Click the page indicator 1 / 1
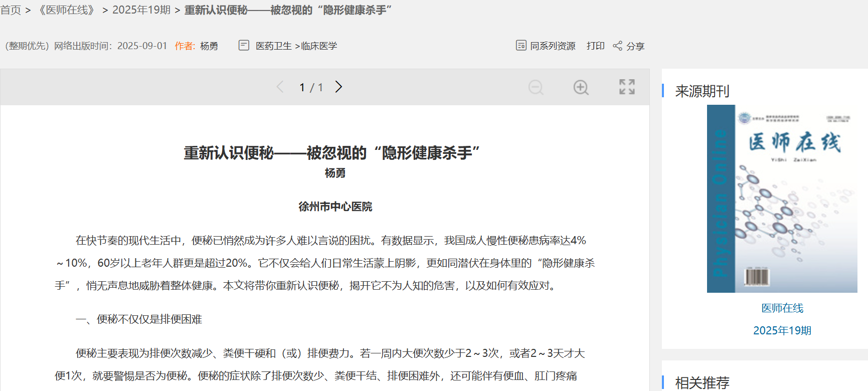This screenshot has height=391, width=868. pos(311,88)
